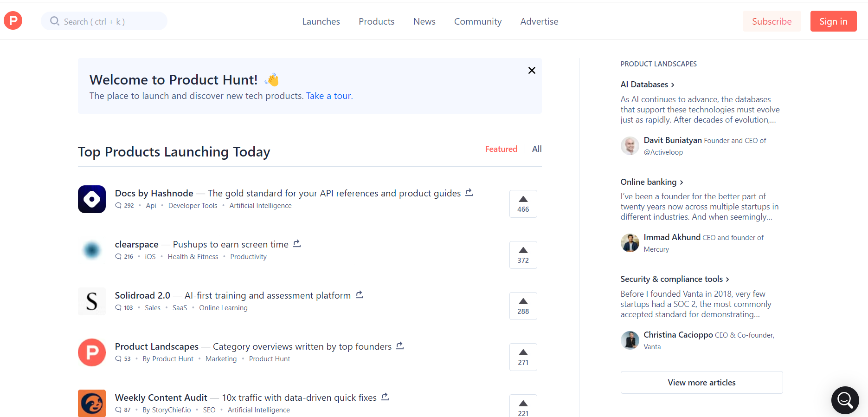
Task: View 87 comments on Weekly Content Audit
Action: click(123, 410)
